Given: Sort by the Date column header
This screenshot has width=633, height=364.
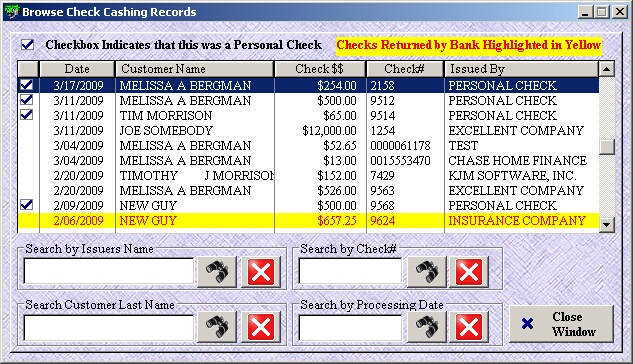Looking at the screenshot, I should click(77, 69).
